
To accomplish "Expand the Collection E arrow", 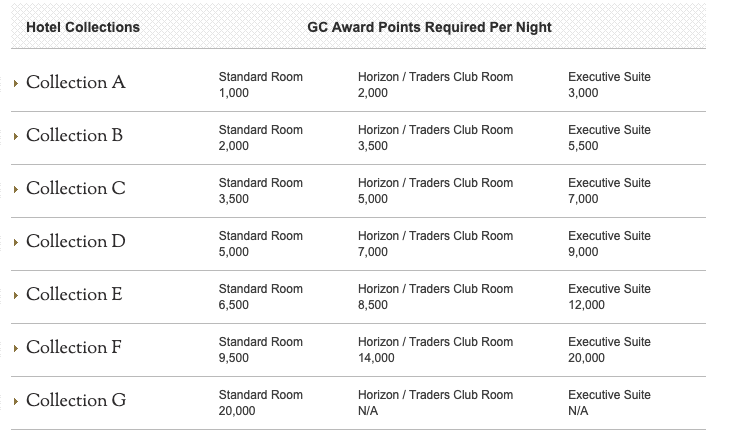I will tap(16, 296).
